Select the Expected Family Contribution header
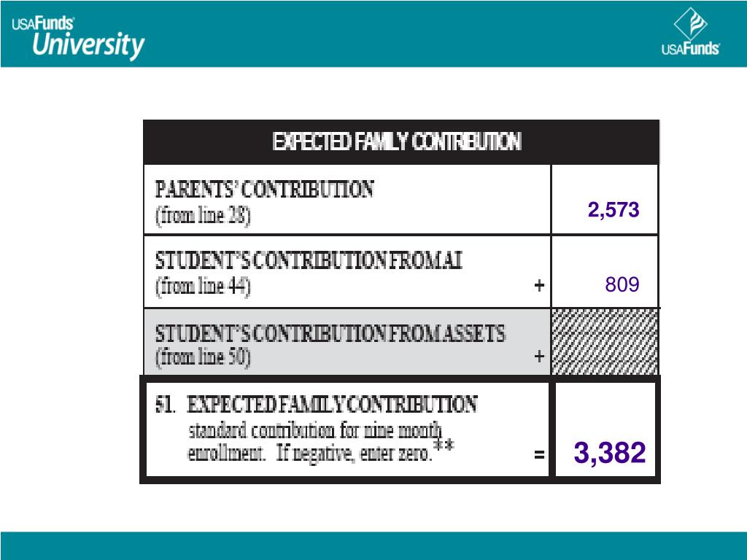The image size is (747, 560). coord(397,141)
